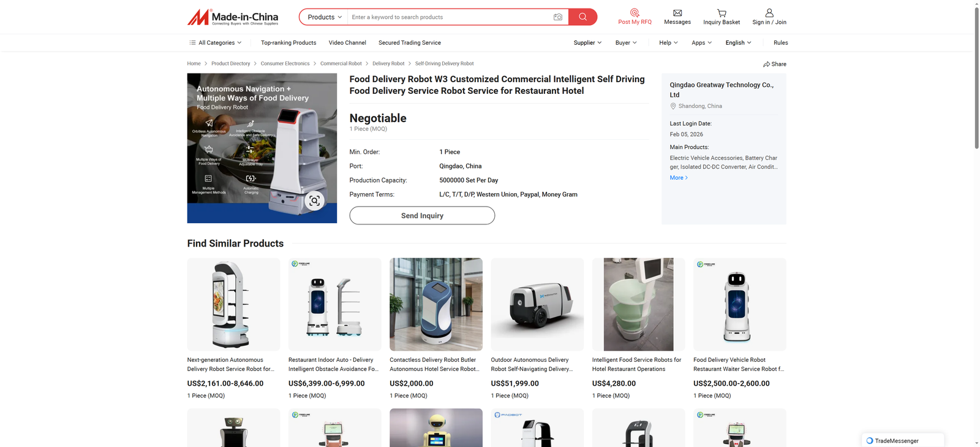This screenshot has height=447, width=980.
Task: Click the camera image search icon
Action: pos(557,17)
